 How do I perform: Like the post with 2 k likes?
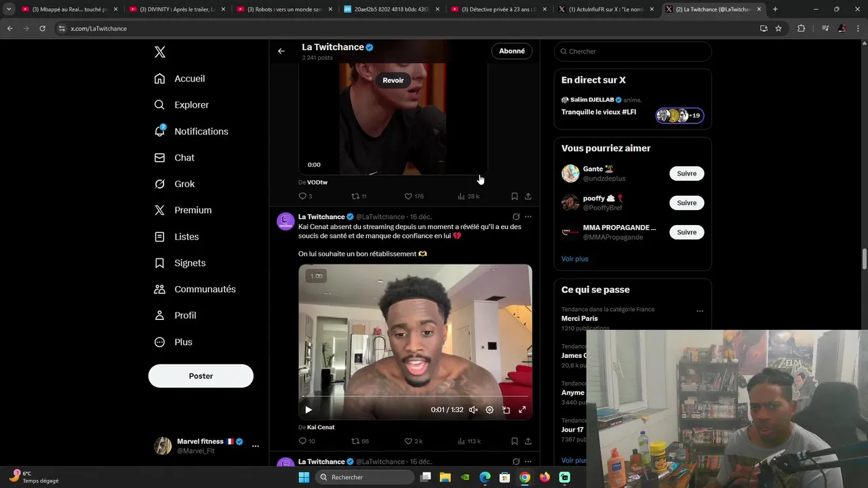[x=414, y=441]
